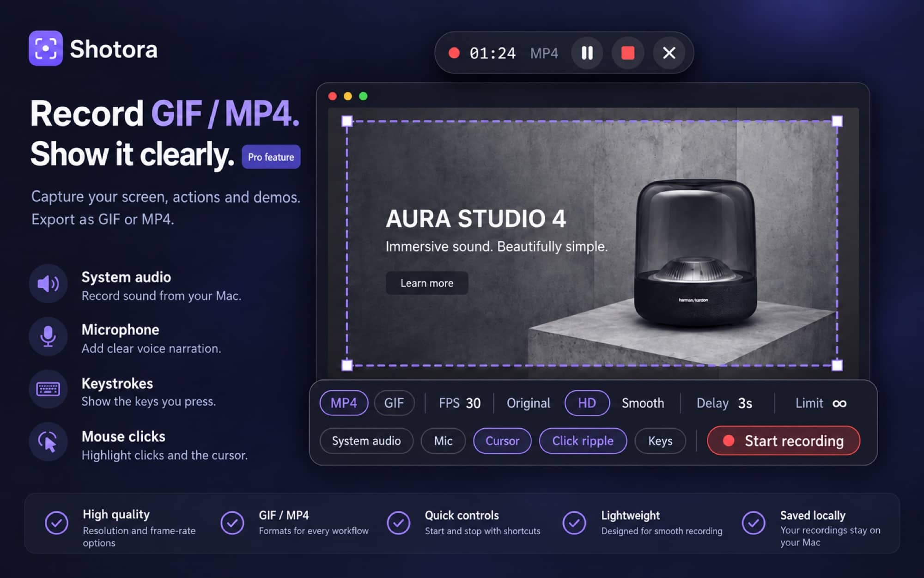
Task: Click Learn more in the Aura Studio banner
Action: coord(427,283)
